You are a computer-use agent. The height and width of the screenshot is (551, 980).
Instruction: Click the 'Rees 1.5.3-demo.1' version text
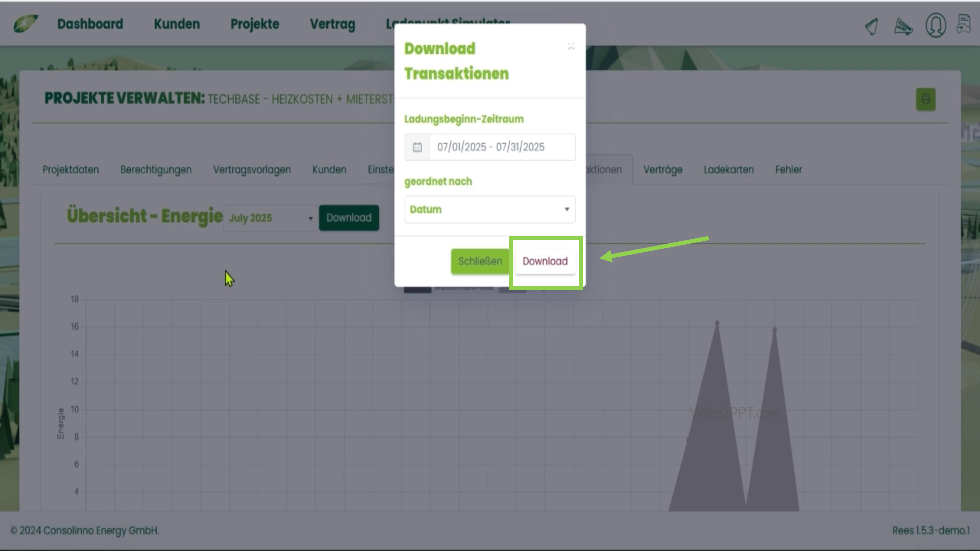pyautogui.click(x=931, y=531)
